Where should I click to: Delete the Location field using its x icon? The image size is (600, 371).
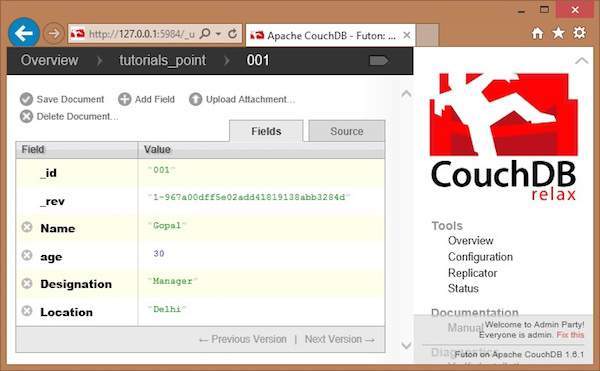click(27, 311)
